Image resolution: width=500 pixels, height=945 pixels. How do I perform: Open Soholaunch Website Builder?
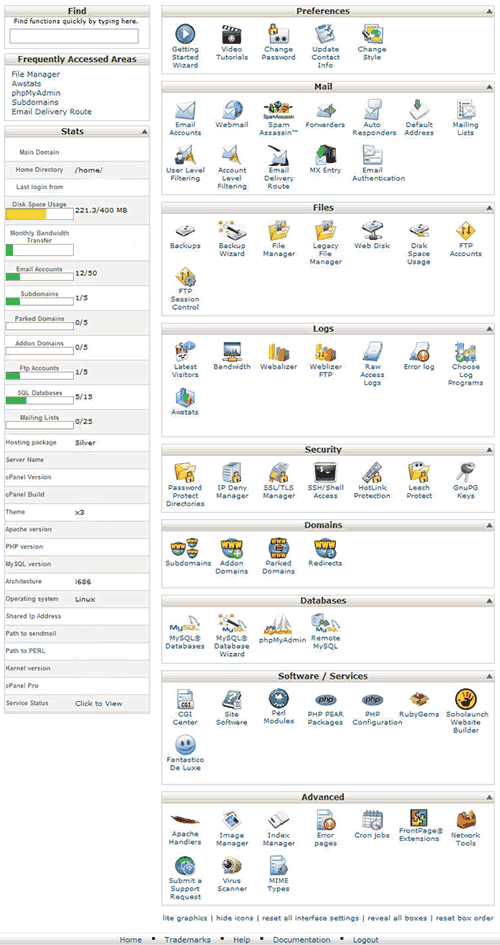click(x=467, y=711)
